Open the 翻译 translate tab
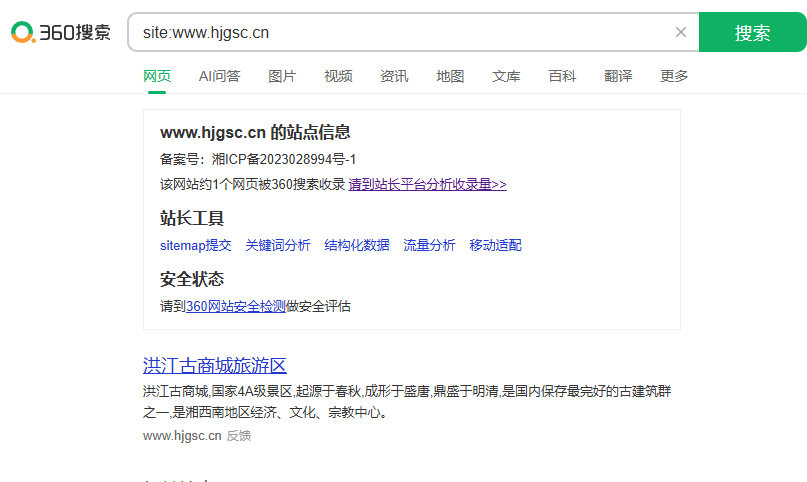Image resolution: width=807 pixels, height=482 pixels. 618,76
